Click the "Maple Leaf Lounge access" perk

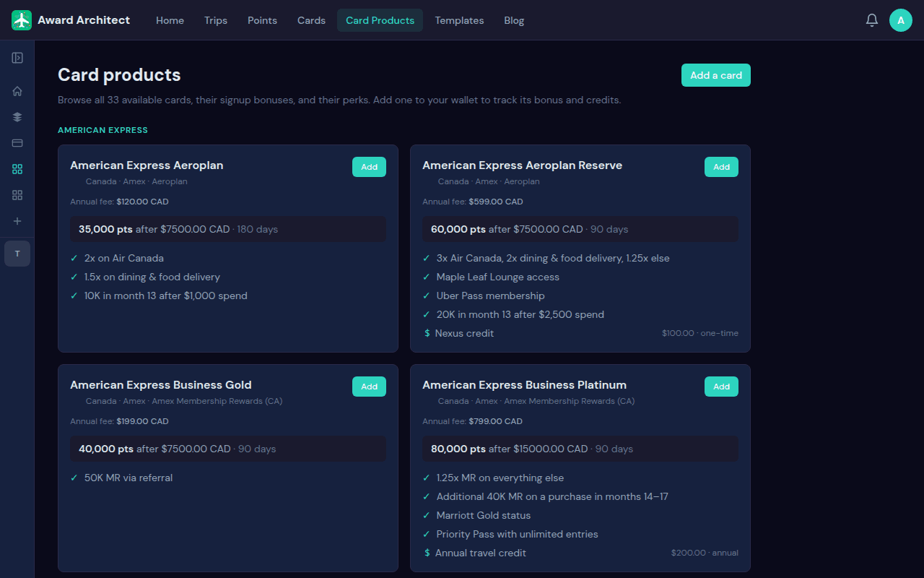[x=498, y=277]
